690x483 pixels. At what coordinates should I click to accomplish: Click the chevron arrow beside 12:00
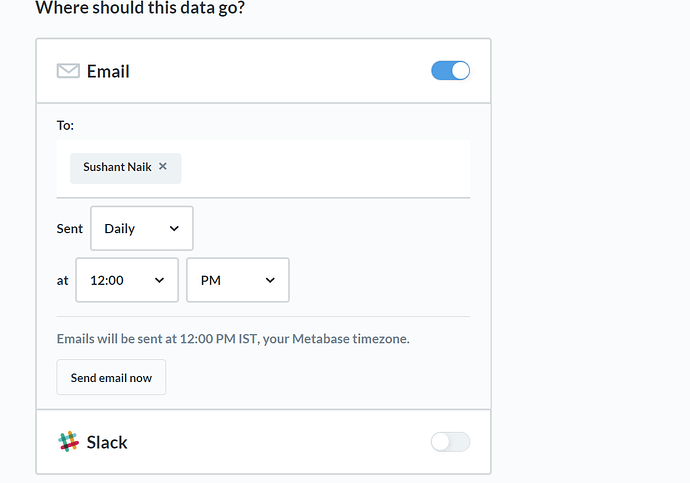(160, 280)
